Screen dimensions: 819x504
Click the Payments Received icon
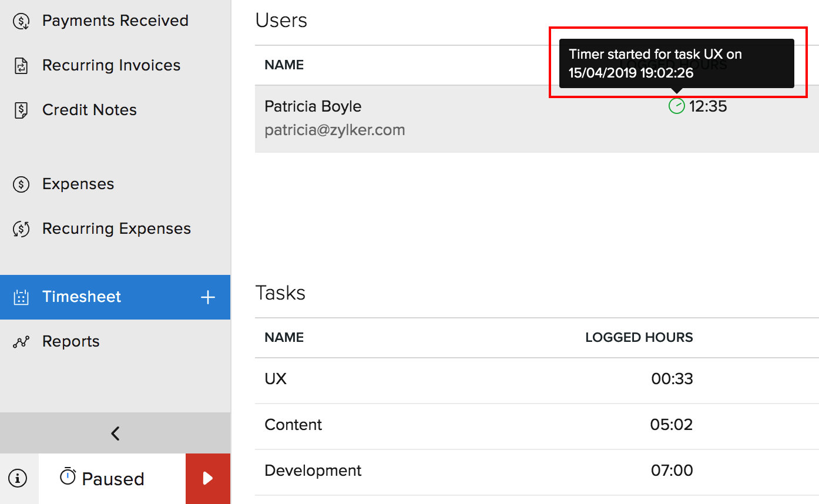point(21,20)
